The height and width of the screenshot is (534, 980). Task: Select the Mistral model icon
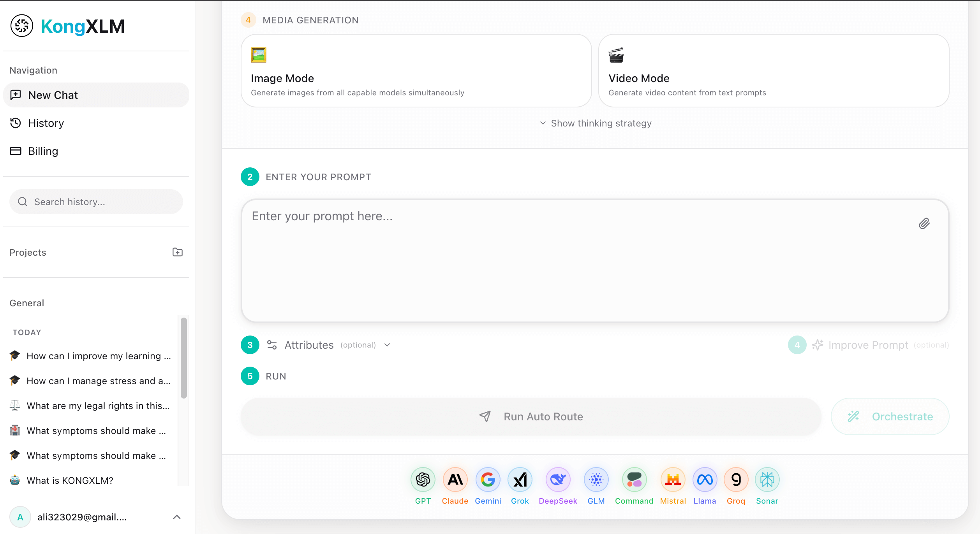pos(673,479)
